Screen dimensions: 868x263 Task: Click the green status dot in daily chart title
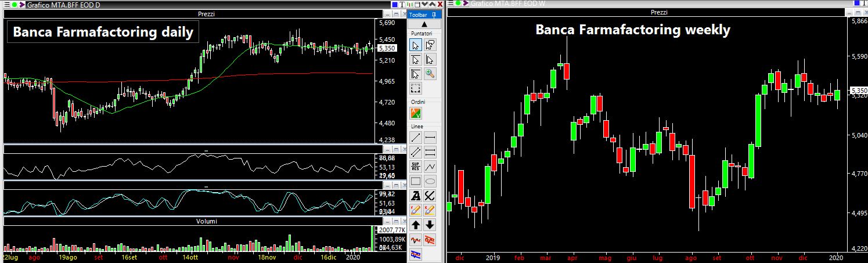pos(13,4)
